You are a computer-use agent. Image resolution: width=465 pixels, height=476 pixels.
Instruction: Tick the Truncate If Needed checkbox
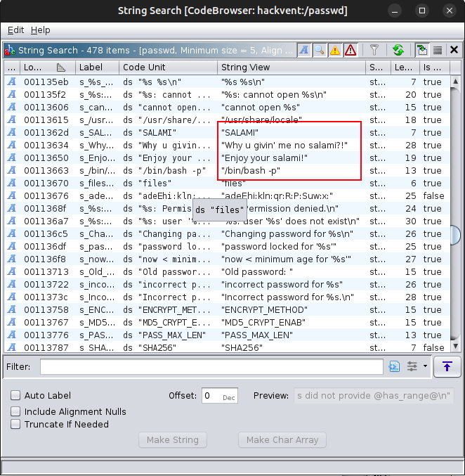tap(16, 424)
